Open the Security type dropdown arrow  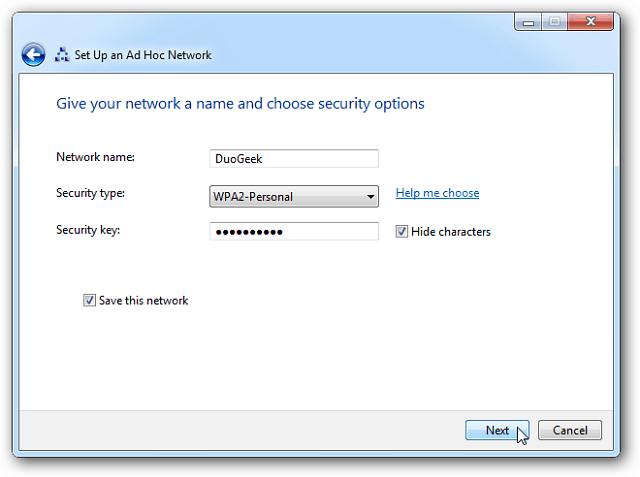coord(370,197)
